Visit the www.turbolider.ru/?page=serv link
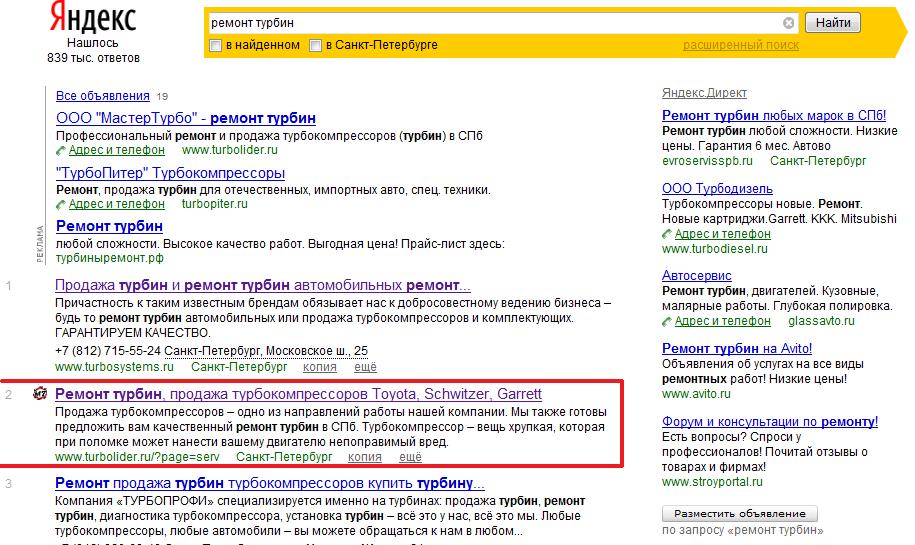Screen dimensions: 915x545 [x=137, y=457]
